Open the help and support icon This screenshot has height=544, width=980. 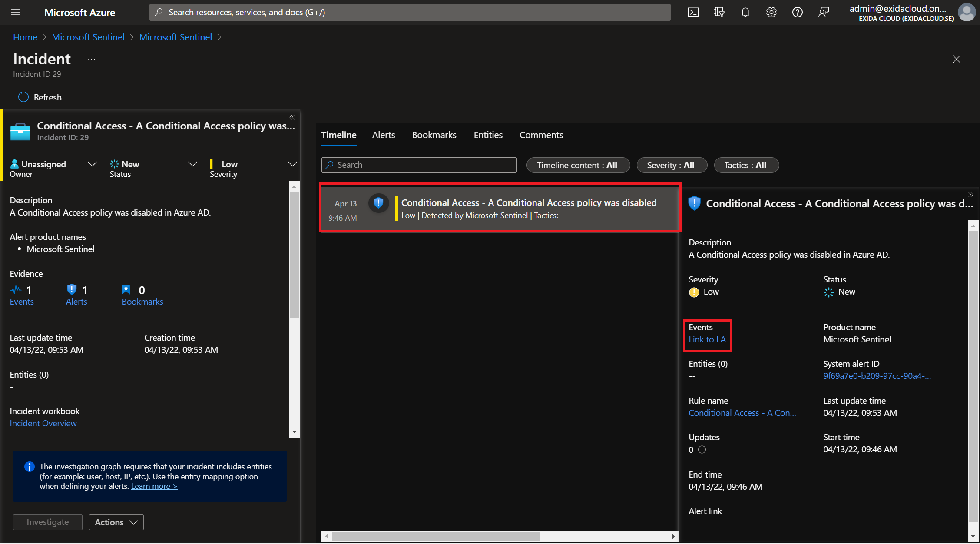(798, 12)
